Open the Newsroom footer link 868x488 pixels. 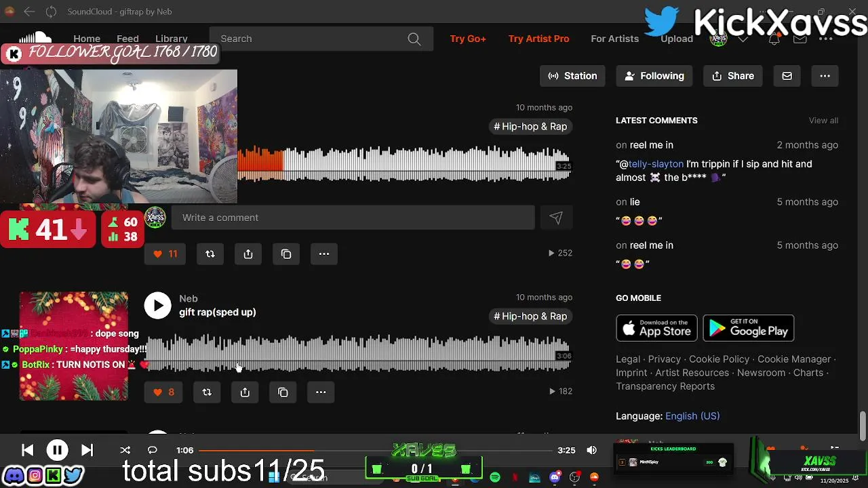pyautogui.click(x=761, y=373)
